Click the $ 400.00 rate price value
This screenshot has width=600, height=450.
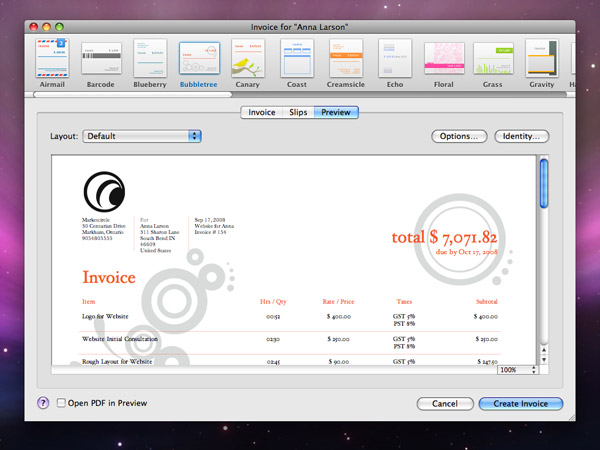(x=339, y=316)
